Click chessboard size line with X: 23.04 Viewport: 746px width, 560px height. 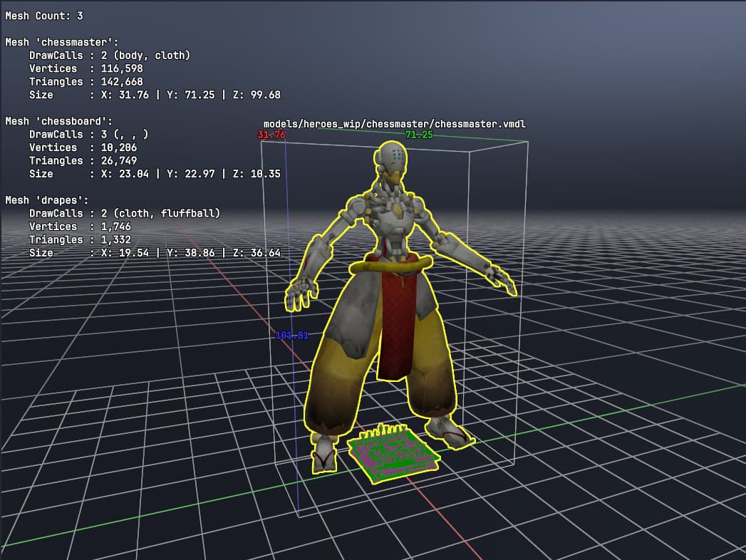155,174
